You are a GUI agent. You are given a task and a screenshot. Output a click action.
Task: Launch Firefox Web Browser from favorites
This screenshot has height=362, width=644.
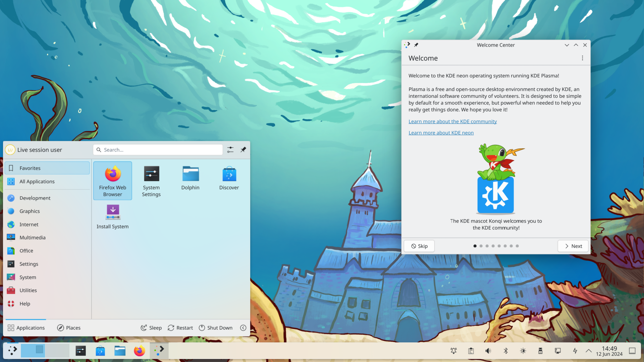click(112, 180)
